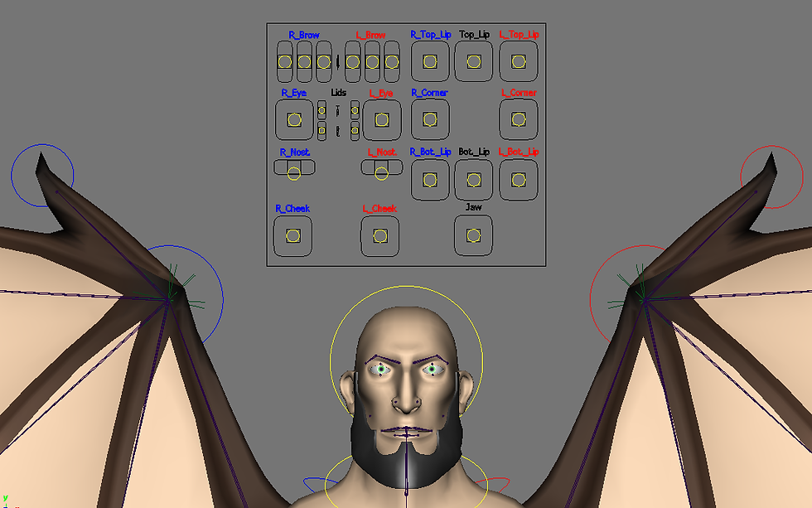Select the L_Cheek control handle
Image resolution: width=812 pixels, height=508 pixels.
click(380, 236)
